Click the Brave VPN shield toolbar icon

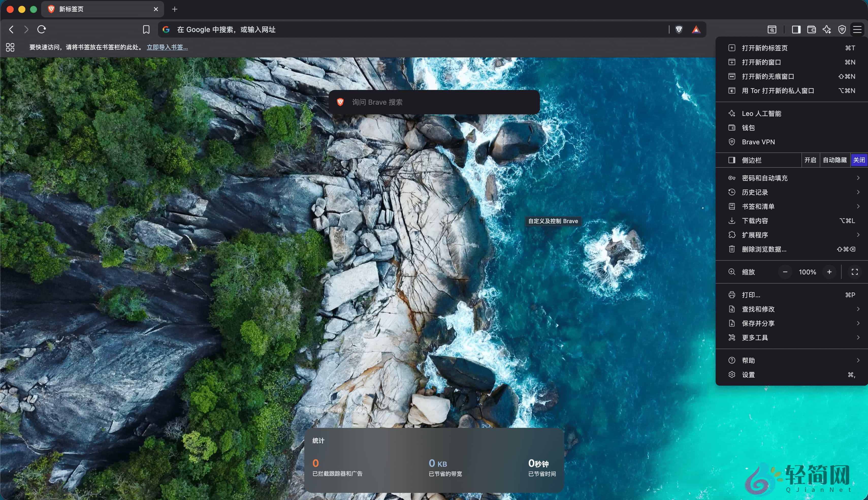[842, 29]
